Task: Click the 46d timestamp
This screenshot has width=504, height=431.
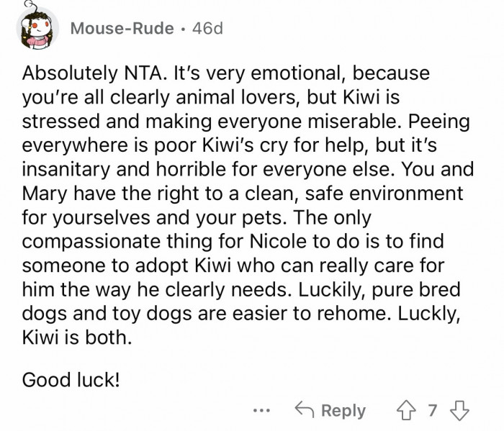Action: pos(209,29)
